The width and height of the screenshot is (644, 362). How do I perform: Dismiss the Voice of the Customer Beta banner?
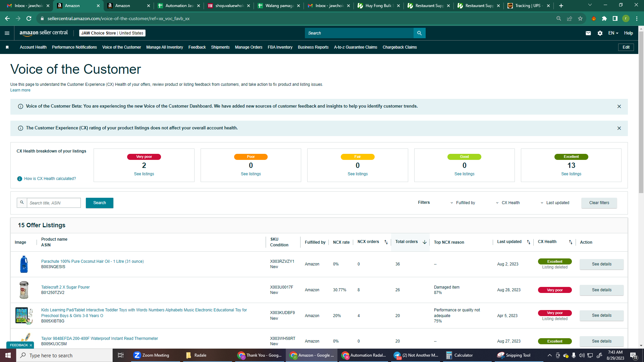[619, 106]
